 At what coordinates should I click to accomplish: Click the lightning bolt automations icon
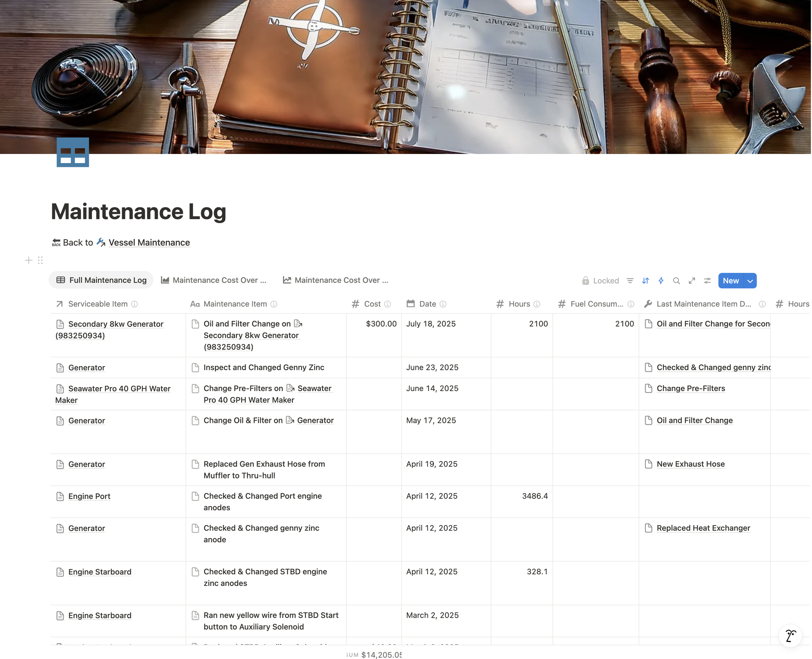(661, 281)
